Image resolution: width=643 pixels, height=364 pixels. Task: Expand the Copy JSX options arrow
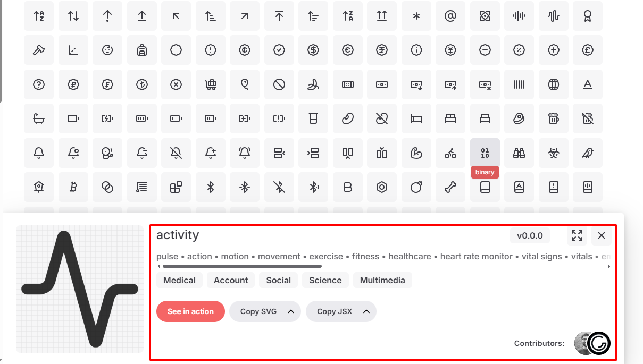click(x=366, y=311)
